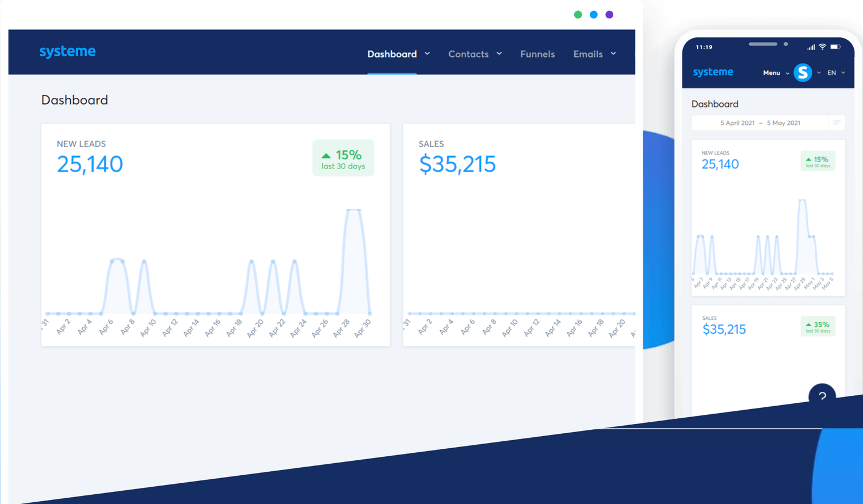Click the 5 April 2021 date range field
The width and height of the screenshot is (863, 504).
click(760, 123)
